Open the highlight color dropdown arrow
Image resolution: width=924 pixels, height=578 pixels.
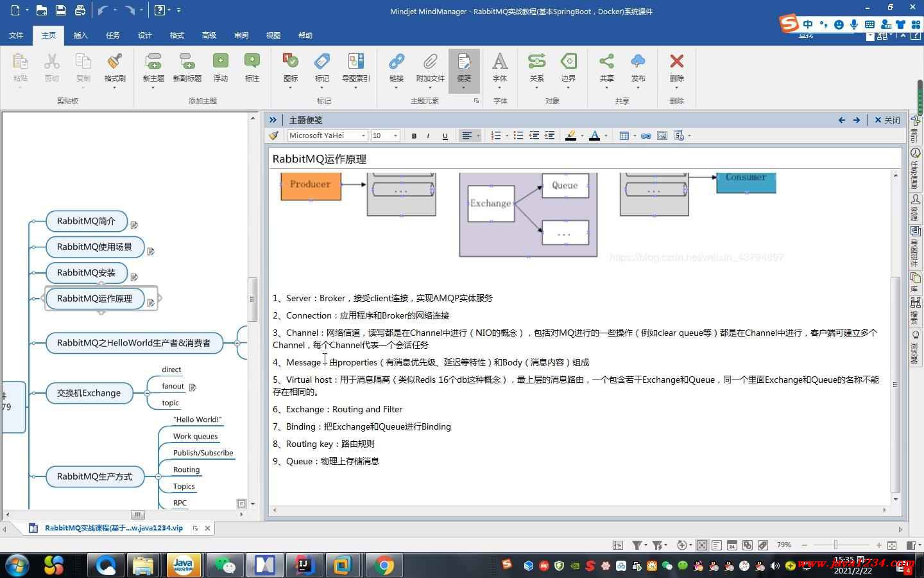582,136
